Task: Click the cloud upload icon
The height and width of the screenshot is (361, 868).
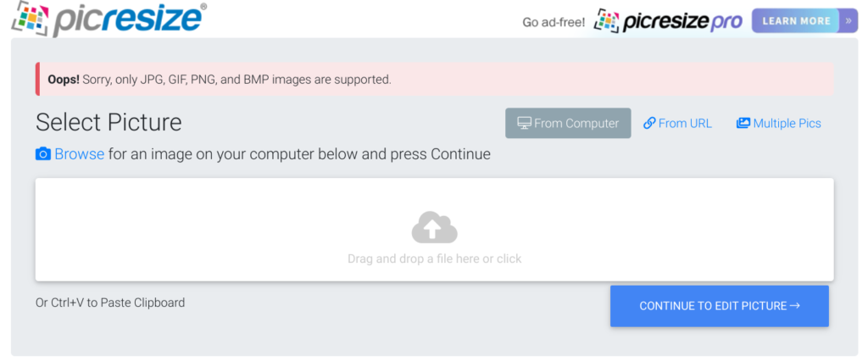Action: click(x=435, y=227)
